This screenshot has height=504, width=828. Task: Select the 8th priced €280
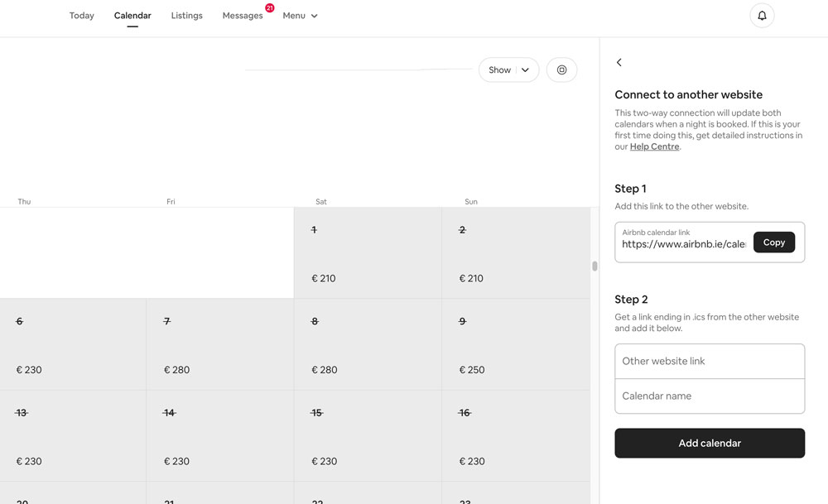point(367,343)
